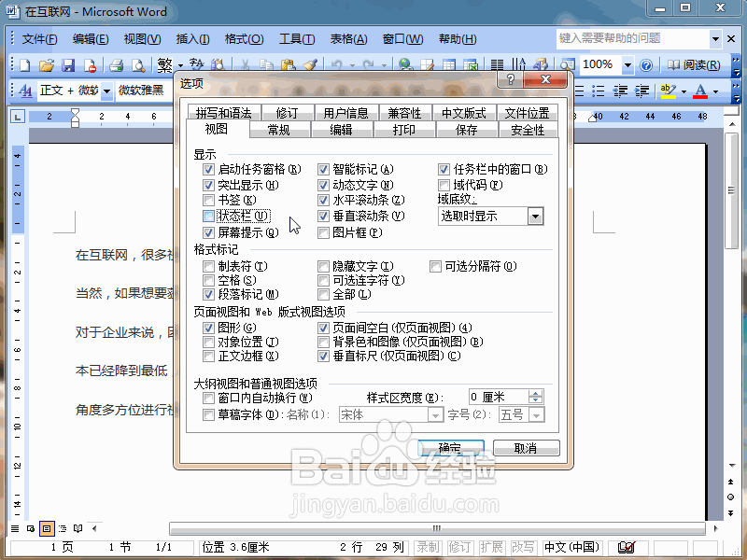Enable the 草稿字体(D) draft font checkbox
Viewport: 747px width, 560px height.
tap(208, 414)
